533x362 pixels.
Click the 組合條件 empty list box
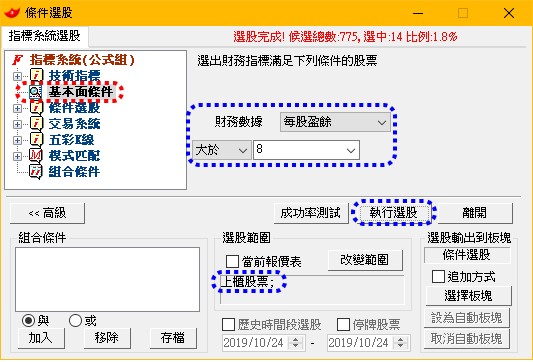[107, 279]
